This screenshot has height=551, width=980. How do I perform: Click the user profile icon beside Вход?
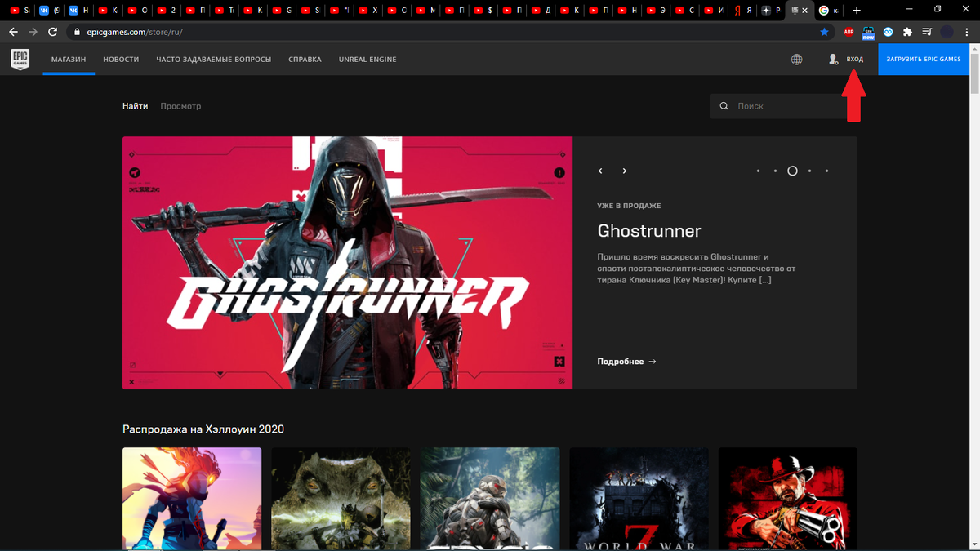click(833, 60)
